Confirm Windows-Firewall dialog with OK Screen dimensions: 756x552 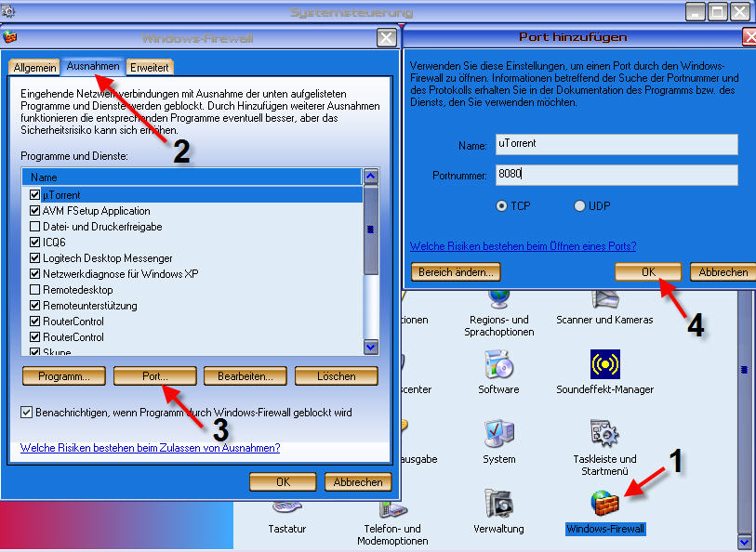coord(283,481)
